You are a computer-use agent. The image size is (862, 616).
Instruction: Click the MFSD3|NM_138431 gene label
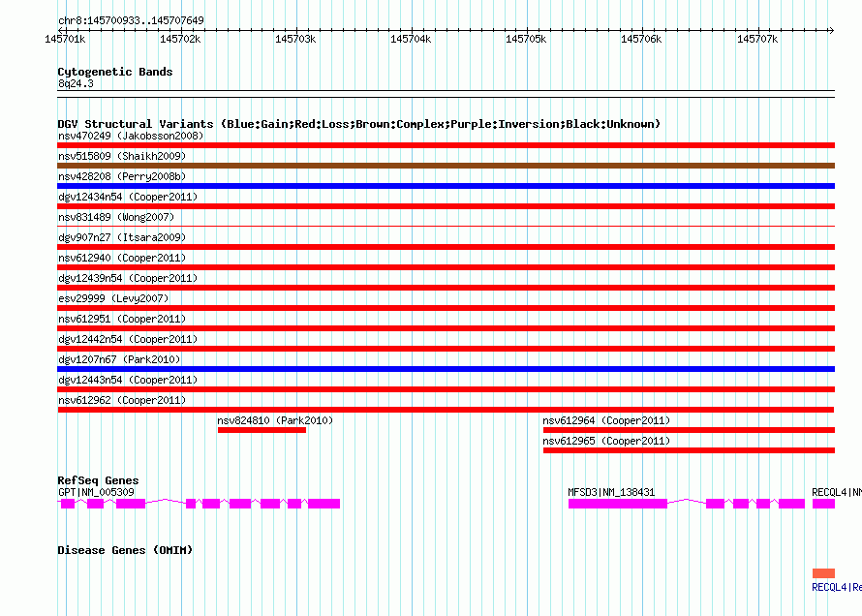(x=611, y=492)
